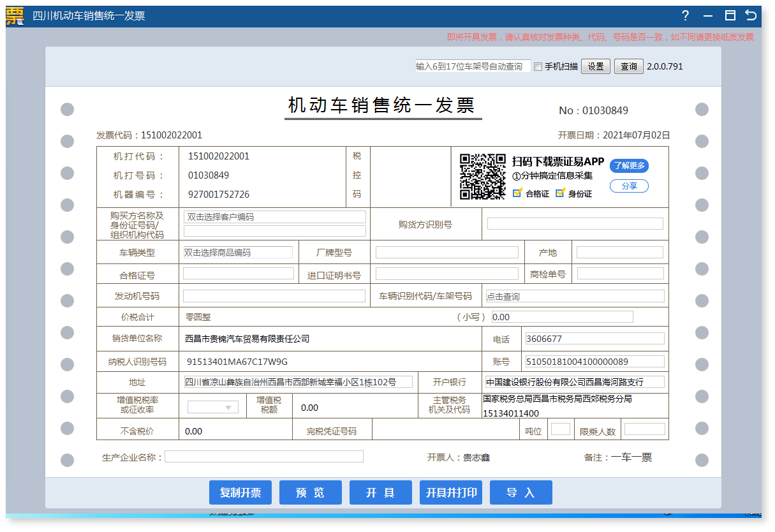
Task: Click the tax authority code 15134011400
Action: pos(511,413)
